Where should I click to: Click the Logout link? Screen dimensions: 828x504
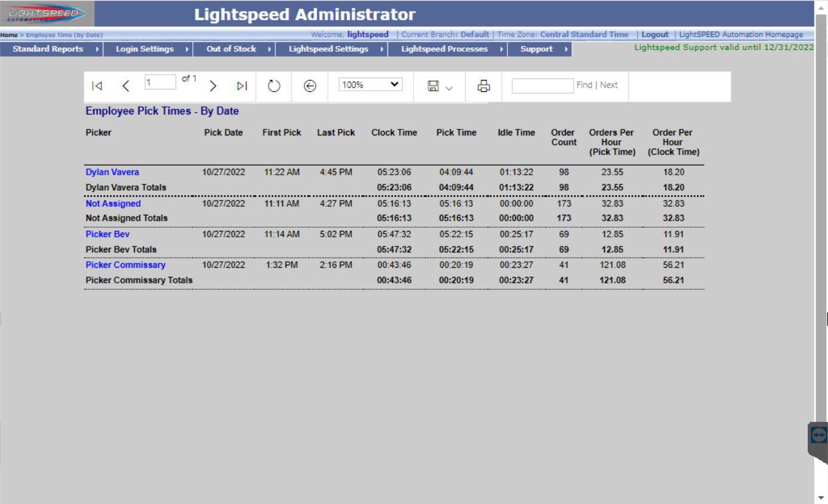pyautogui.click(x=655, y=35)
